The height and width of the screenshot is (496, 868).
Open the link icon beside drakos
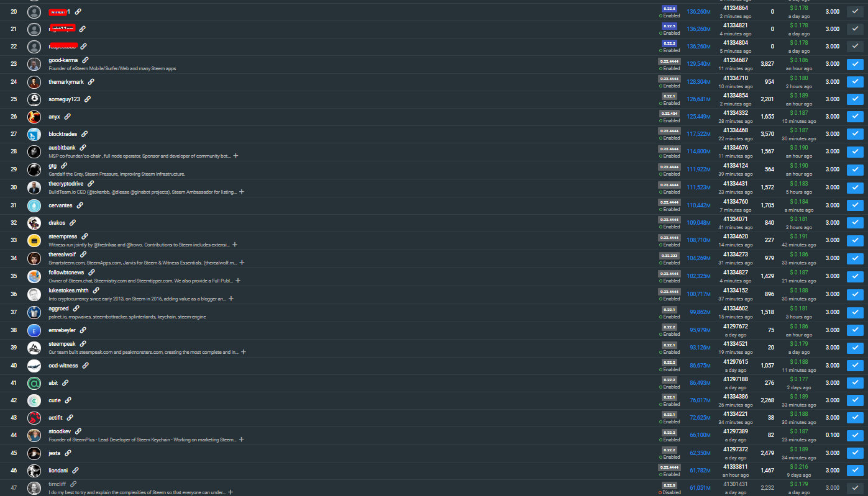pos(73,223)
